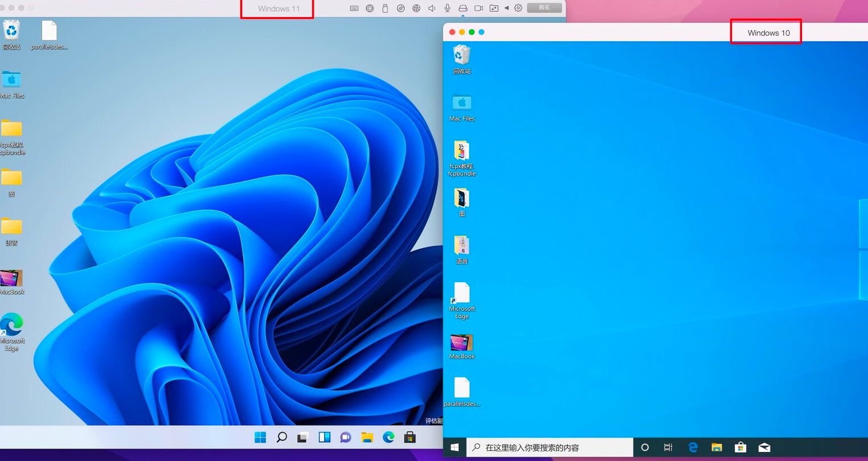
Task: Launch Chat on Windows 11 taskbar
Action: 346,437
